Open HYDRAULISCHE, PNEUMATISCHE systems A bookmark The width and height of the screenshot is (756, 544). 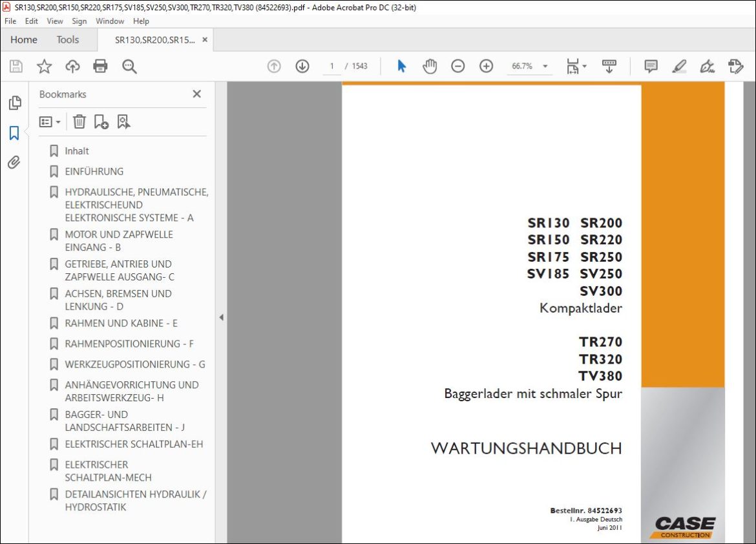pyautogui.click(x=136, y=205)
